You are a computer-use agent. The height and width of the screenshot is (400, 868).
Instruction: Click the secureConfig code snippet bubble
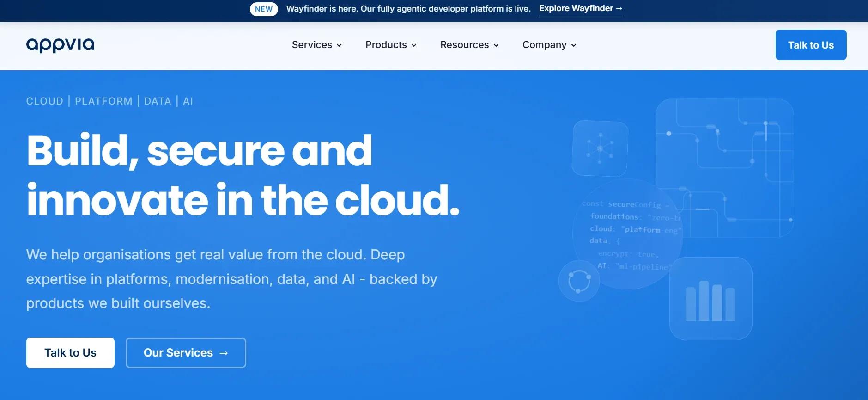pyautogui.click(x=628, y=234)
